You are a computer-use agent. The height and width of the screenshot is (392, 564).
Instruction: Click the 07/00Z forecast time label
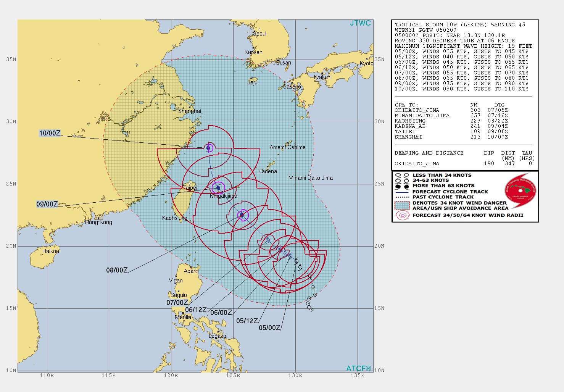click(177, 303)
